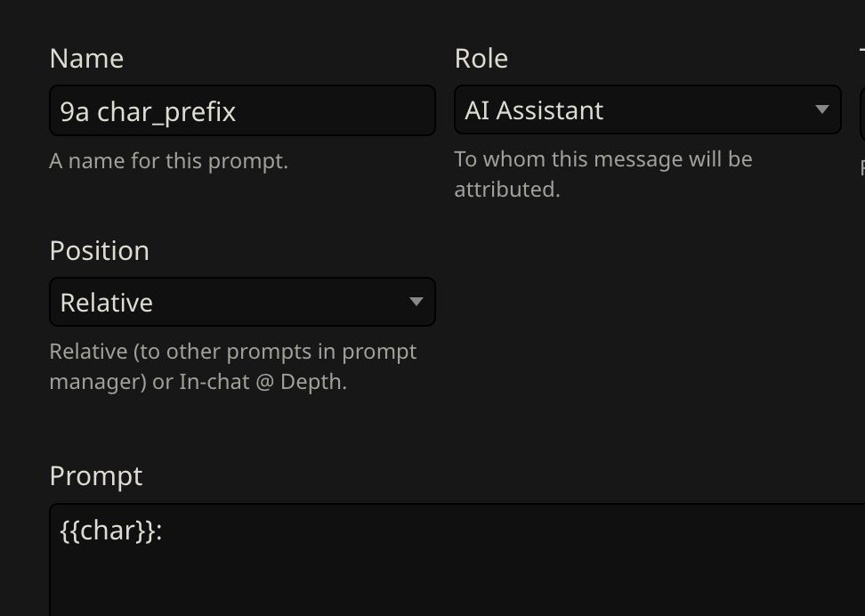
Task: Click the "Position" field label
Action: (x=99, y=251)
